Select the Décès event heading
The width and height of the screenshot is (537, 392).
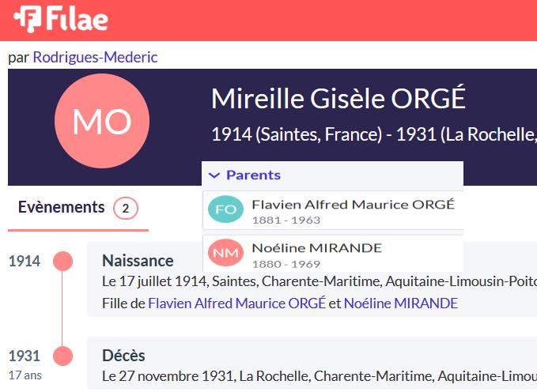[x=123, y=356]
